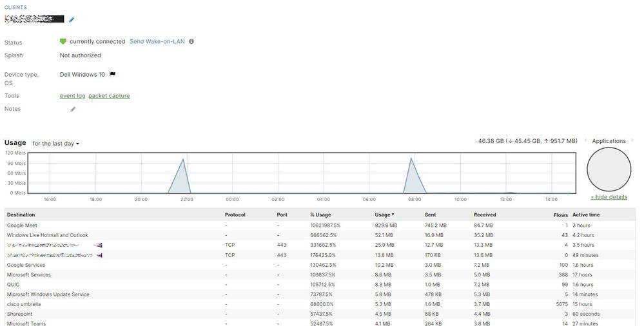This screenshot has height=326, width=644.
Task: Click Send Wake-on-LAN link
Action: [157, 41]
